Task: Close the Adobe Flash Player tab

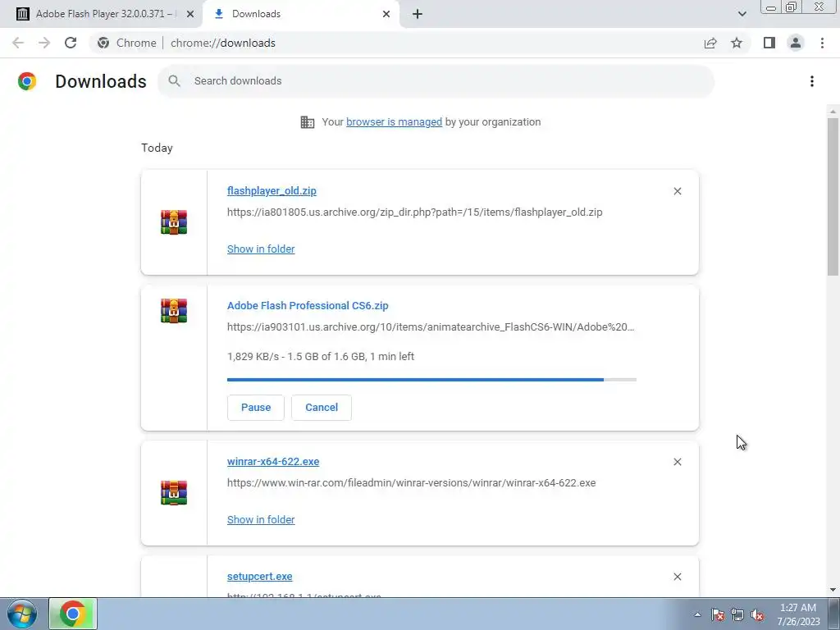Action: click(189, 14)
